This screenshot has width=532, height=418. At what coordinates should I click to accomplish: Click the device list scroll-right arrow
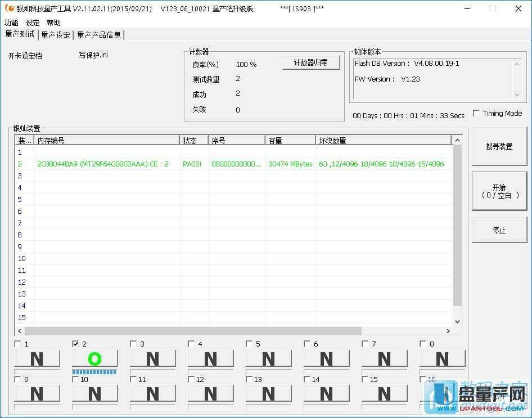click(448, 331)
